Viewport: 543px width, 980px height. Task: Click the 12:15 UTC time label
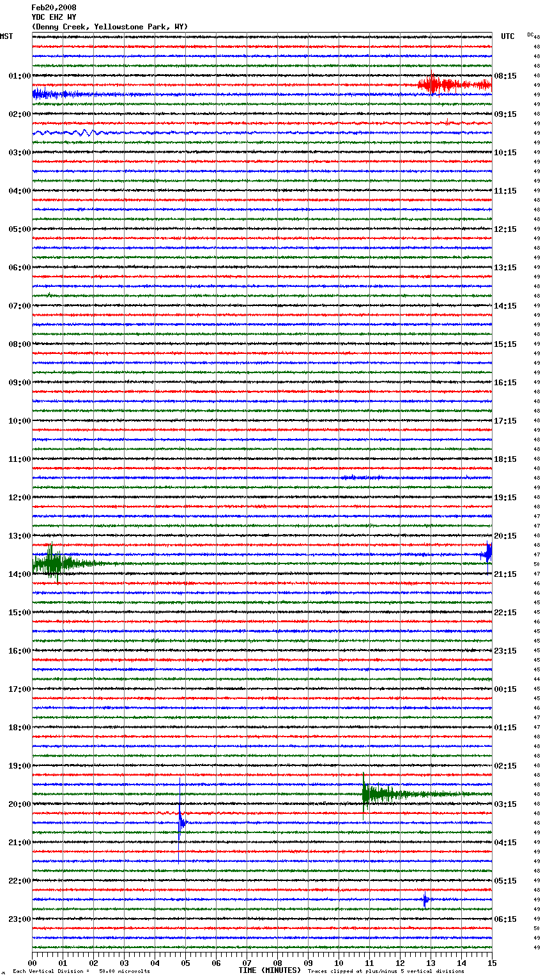(x=505, y=229)
